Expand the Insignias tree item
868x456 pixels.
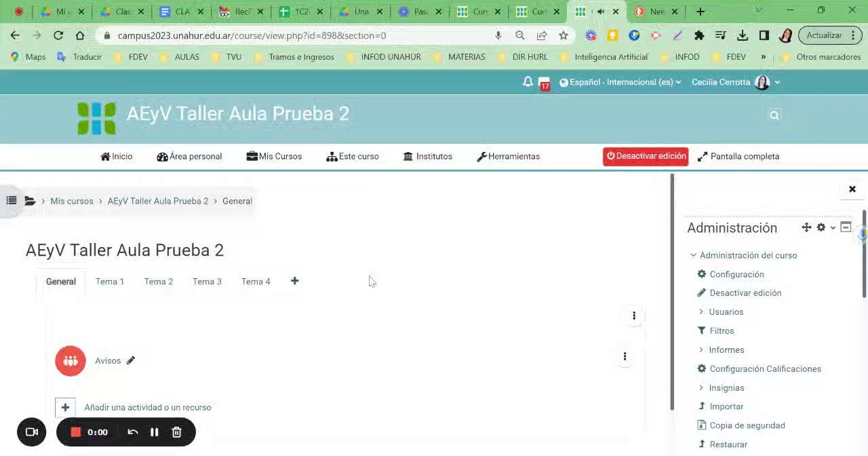tap(701, 387)
